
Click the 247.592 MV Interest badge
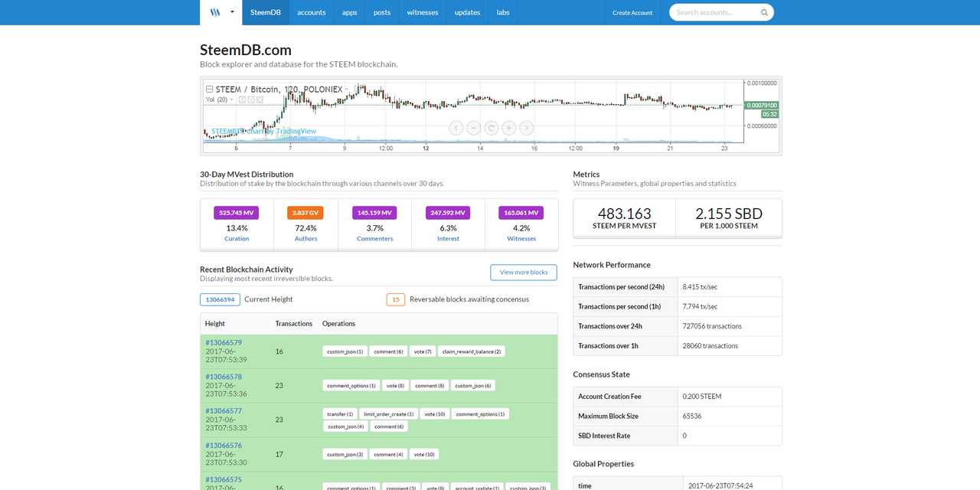coord(448,213)
